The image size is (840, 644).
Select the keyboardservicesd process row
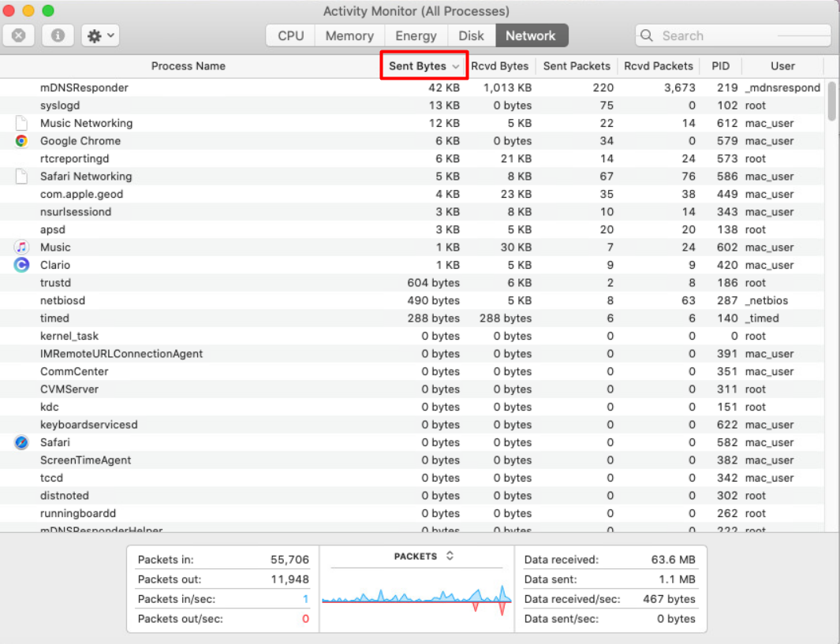(x=412, y=425)
